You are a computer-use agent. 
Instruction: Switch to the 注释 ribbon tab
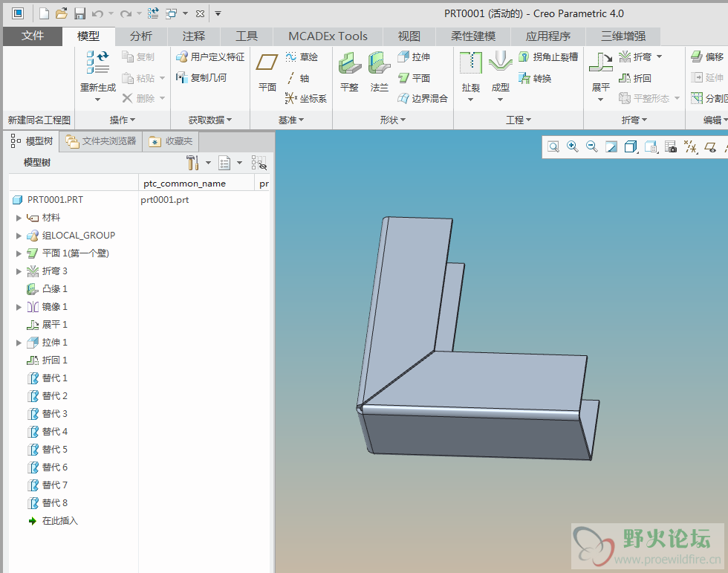coord(194,36)
